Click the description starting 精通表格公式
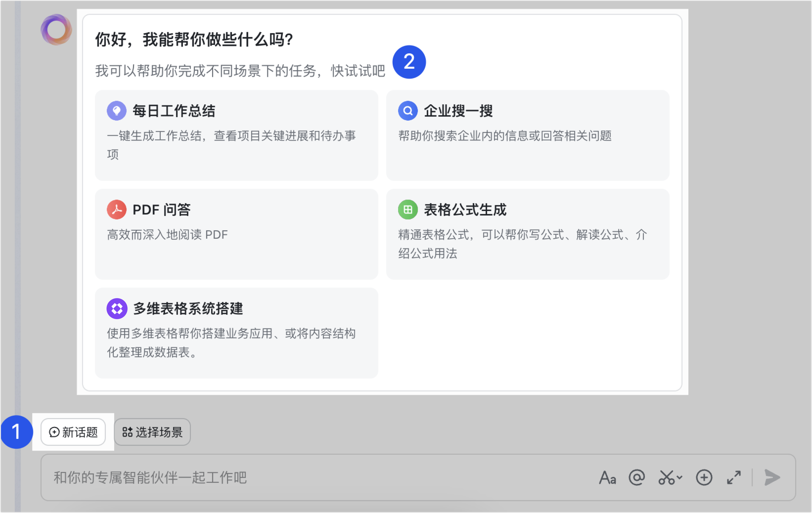Screen dimensions: 812x513 (523, 244)
